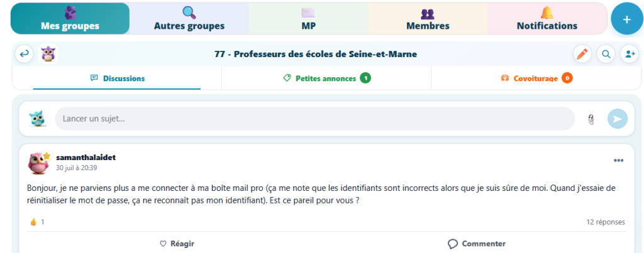Click the Réagir button
Image resolution: width=644 pixels, height=253 pixels.
177,244
